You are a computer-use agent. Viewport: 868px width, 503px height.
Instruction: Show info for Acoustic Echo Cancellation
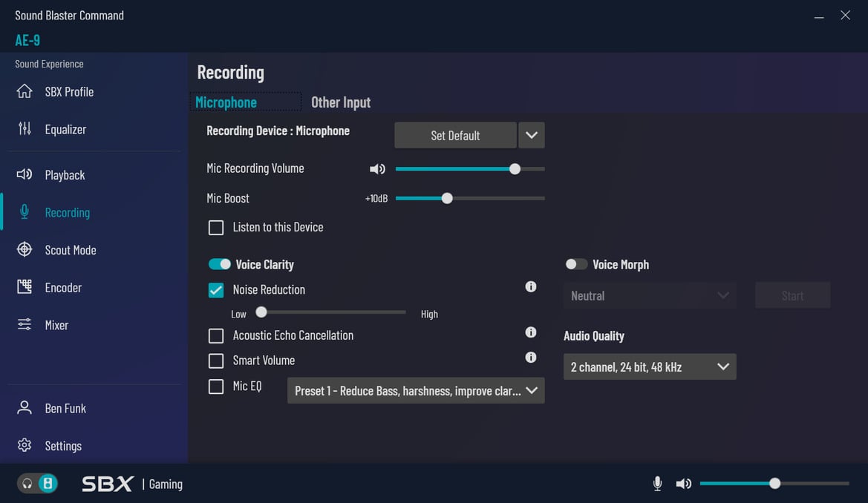tap(530, 332)
